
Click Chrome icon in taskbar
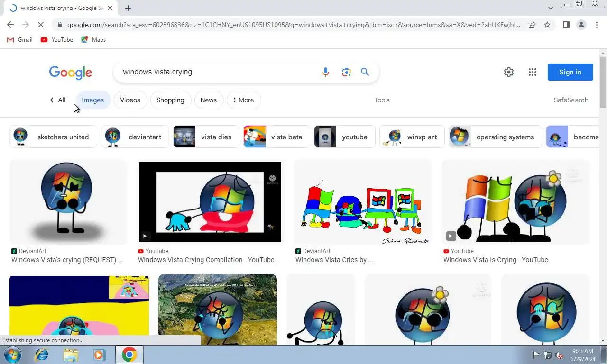click(129, 355)
